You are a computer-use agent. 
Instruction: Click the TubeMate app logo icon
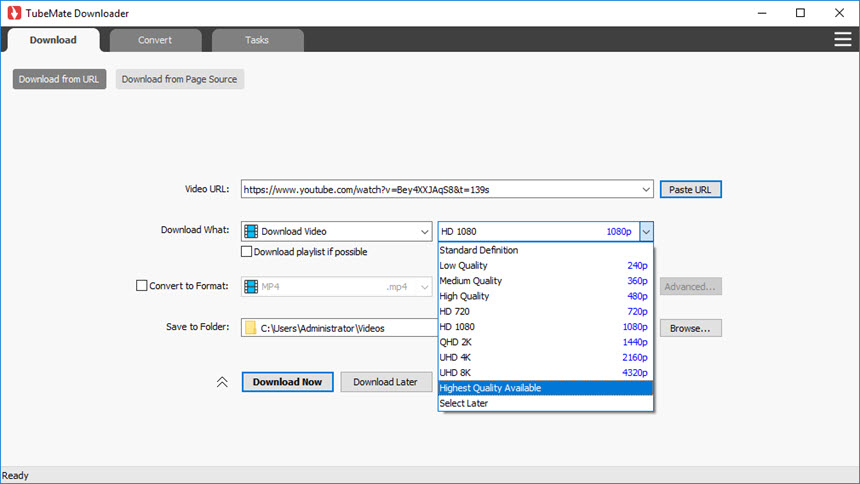click(13, 13)
